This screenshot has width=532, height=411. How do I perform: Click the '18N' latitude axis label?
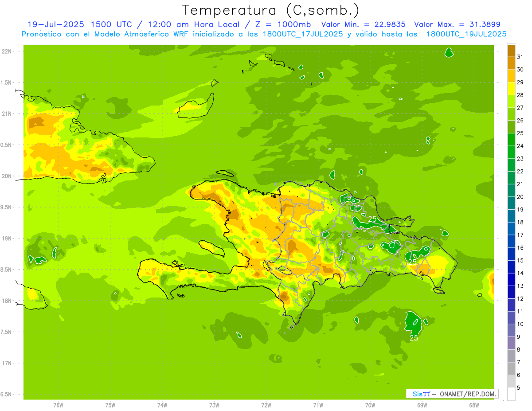click(x=7, y=301)
